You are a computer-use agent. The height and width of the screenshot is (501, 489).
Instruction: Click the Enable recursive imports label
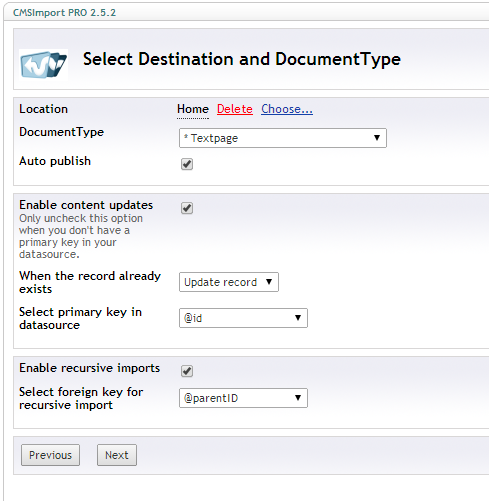[89, 368]
